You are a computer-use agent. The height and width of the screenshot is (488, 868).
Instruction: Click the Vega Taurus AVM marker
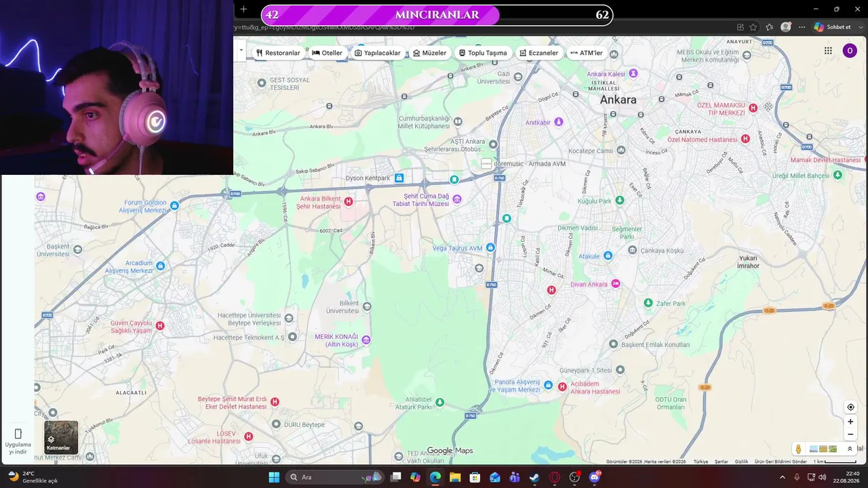[490, 248]
